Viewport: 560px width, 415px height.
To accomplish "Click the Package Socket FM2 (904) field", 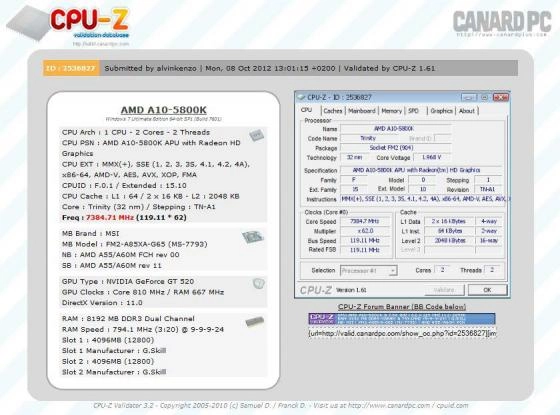I will point(396,148).
